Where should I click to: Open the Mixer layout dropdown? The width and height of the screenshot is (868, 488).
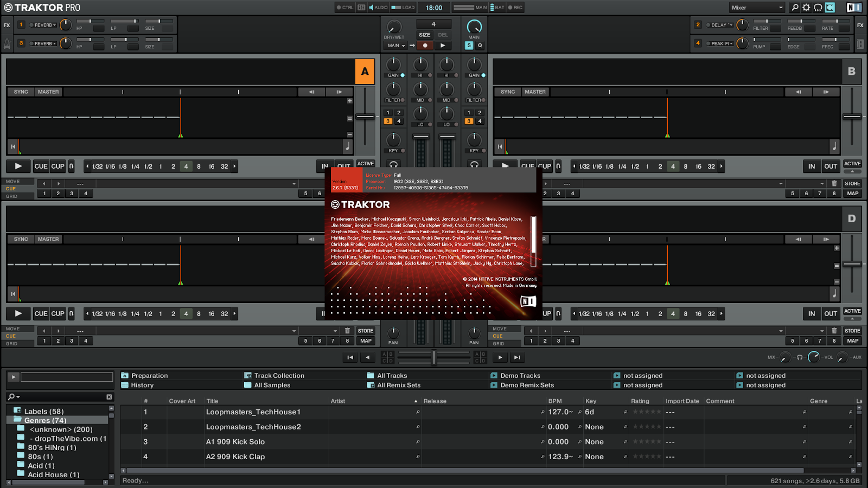(757, 7)
